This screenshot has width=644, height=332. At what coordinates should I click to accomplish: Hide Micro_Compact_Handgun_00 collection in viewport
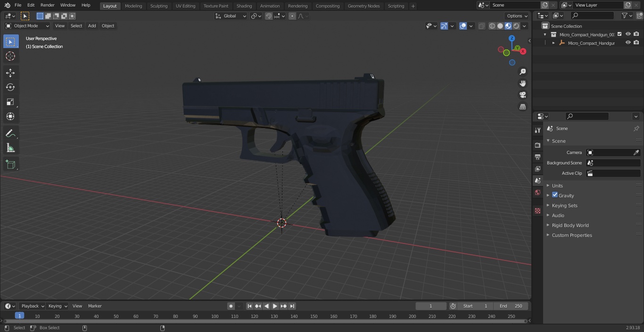[628, 34]
